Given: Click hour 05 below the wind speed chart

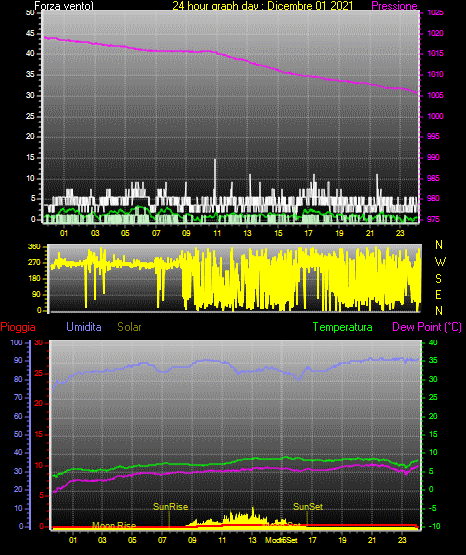Looking at the screenshot, I should (x=125, y=233).
